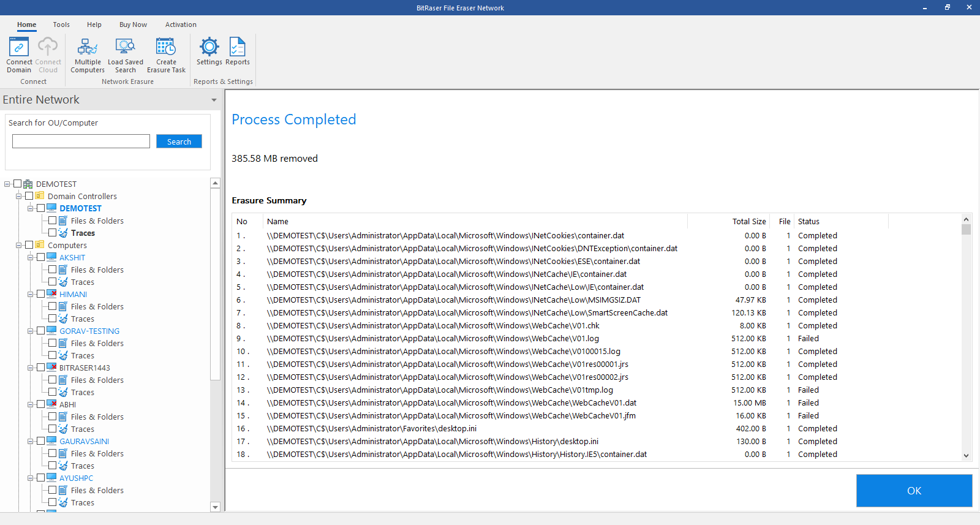
Task: Check Files & Folders under DEMOTEST controller
Action: point(52,221)
